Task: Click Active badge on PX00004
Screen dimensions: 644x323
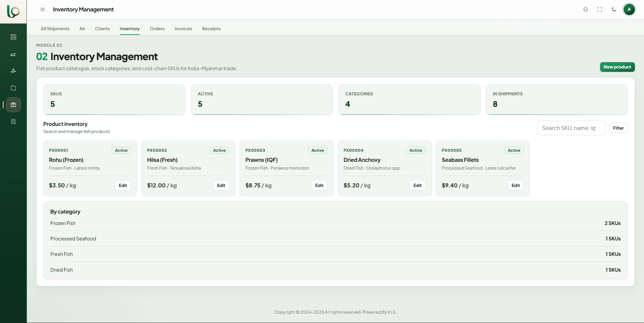Action: 416,150
